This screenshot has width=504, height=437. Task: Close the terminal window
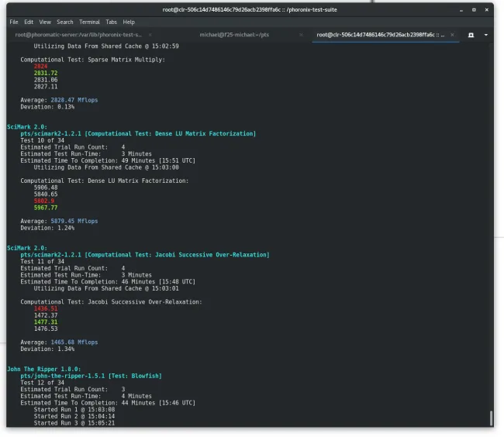pyautogui.click(x=487, y=10)
